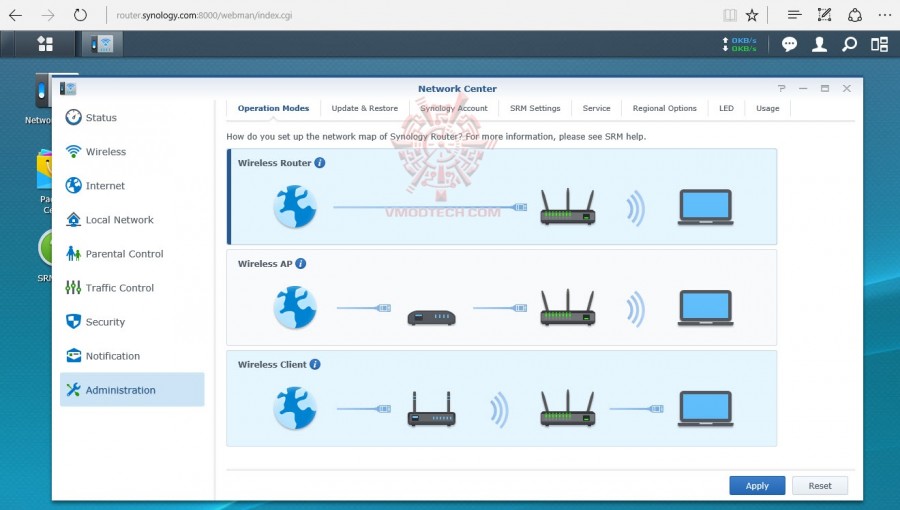
Task: Click the SRM help instruction text
Action: pyautogui.click(x=436, y=137)
